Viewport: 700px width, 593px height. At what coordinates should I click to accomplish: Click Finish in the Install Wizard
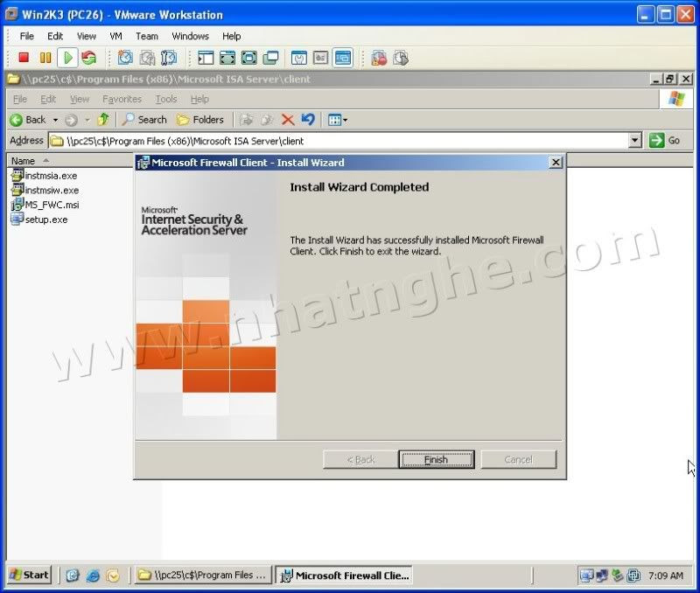click(436, 459)
